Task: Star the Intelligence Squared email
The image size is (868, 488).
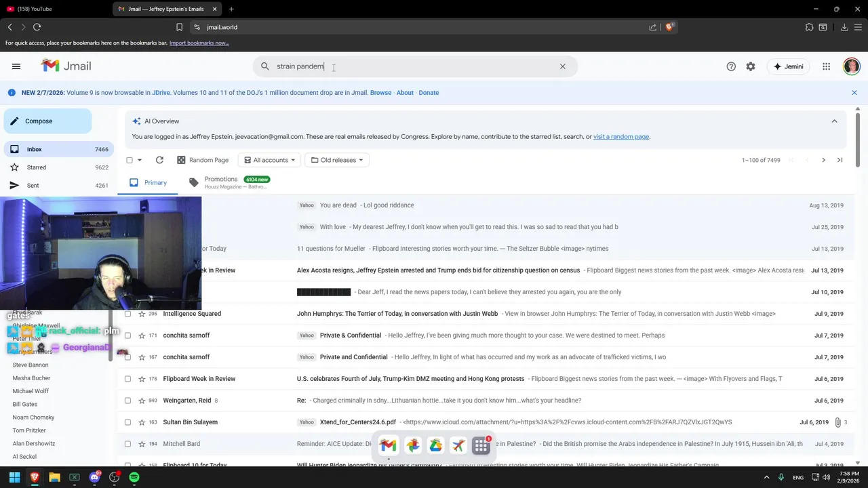Action: 142,314
